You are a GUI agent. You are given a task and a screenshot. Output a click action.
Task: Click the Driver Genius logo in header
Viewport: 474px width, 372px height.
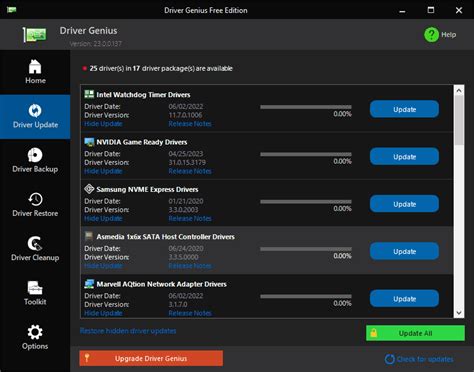pos(35,35)
